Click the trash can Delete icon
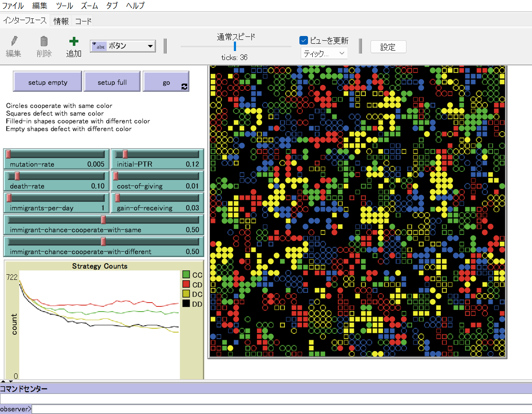 click(44, 41)
